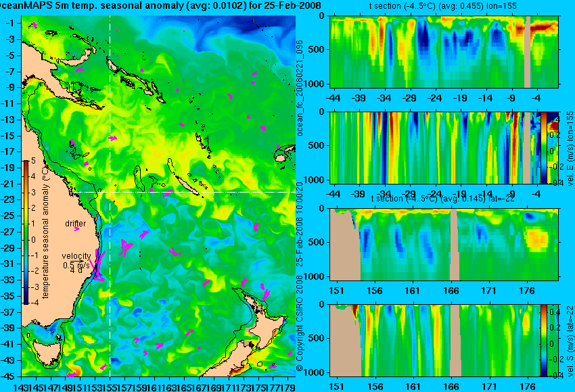
Task: Click the '25-Feb-2008 10:00:20' vertical timestamp
Action: (299, 224)
